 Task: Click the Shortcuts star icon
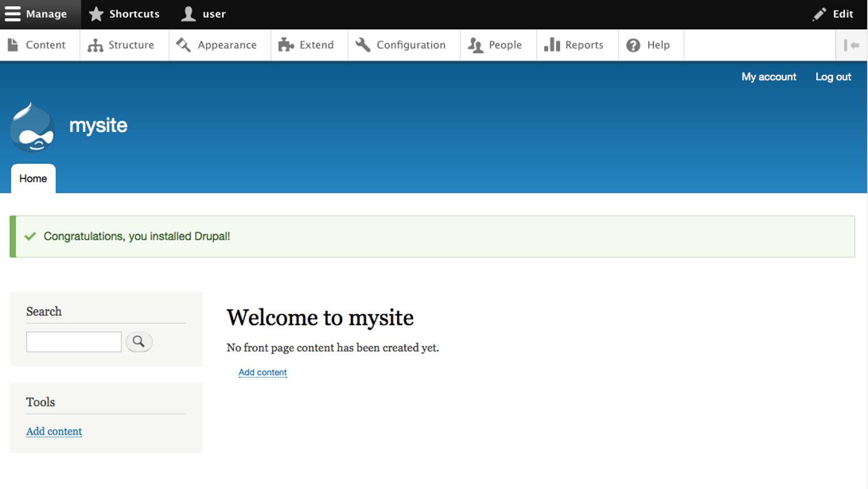96,14
